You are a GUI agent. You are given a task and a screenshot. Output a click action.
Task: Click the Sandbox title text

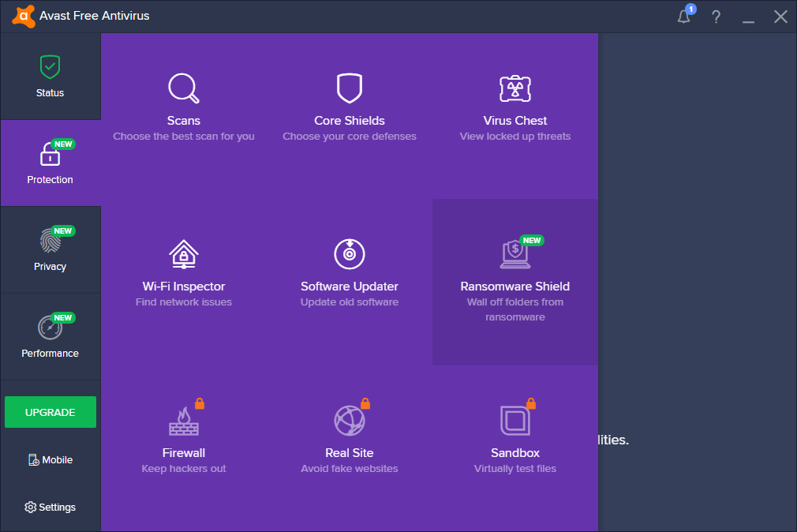(x=515, y=452)
